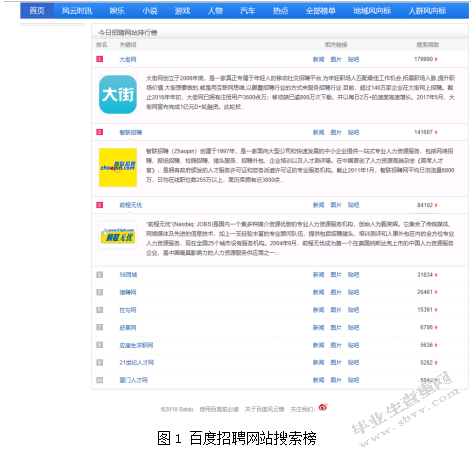Viewport: 471px width, 453px height.
Task: Click the rank 8 badge beside 应届生求职网
Action: 100,345
